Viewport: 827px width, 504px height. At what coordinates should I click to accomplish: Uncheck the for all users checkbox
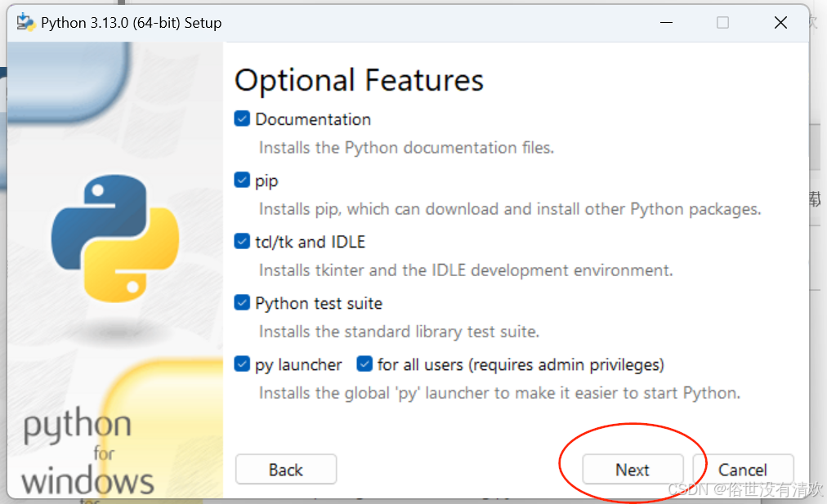point(364,364)
